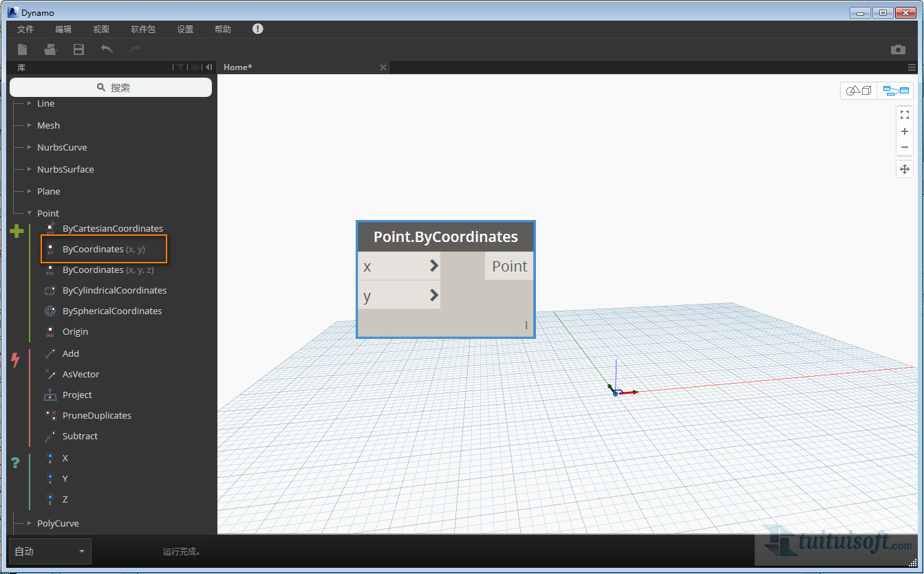The image size is (924, 574).
Task: Switch to 3D background preview navigation
Action: click(x=859, y=91)
